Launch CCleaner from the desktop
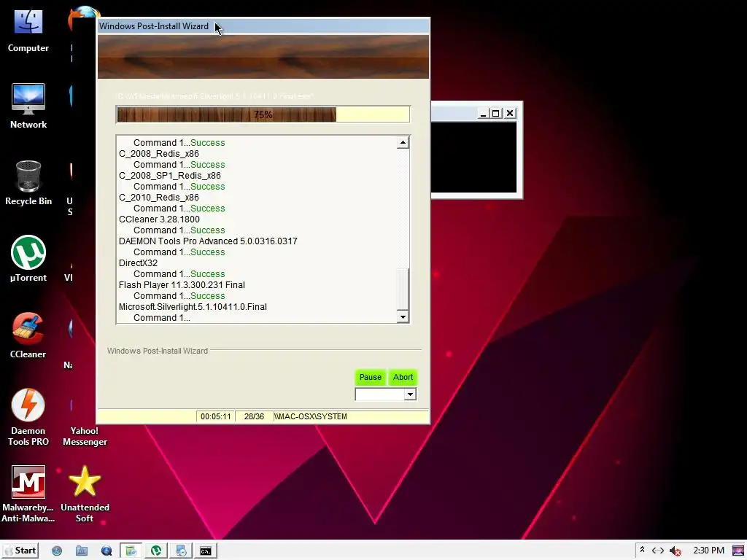Screen dimensions: 747x560 (28, 335)
